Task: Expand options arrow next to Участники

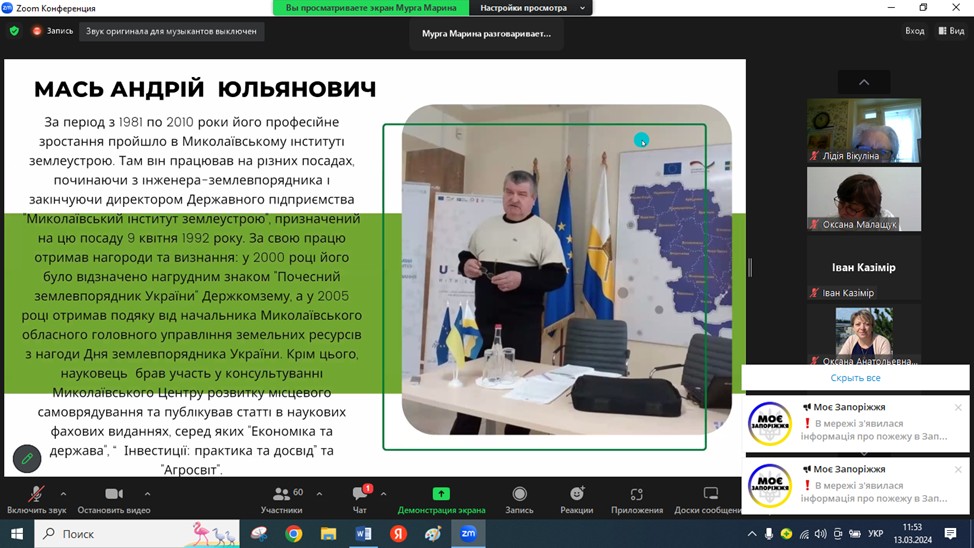Action: [x=319, y=495]
